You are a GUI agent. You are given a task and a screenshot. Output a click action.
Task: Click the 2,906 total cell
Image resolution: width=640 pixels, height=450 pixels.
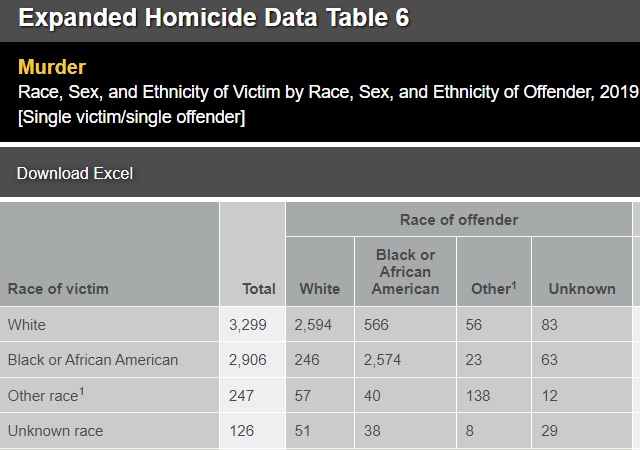pos(249,360)
